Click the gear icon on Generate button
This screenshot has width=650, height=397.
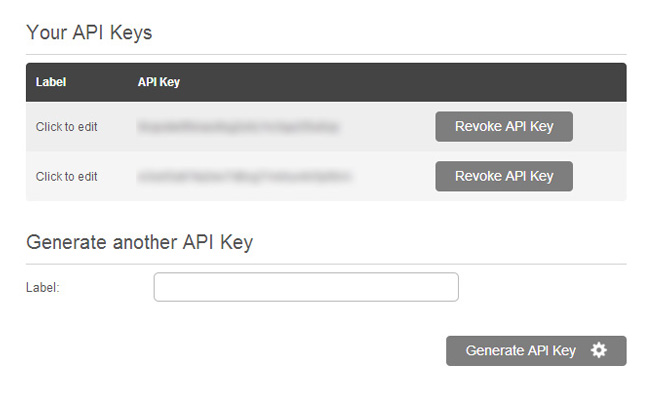(x=599, y=351)
